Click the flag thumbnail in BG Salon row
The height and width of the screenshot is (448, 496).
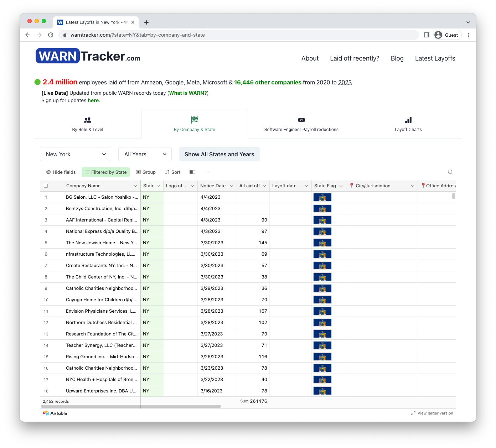[x=322, y=197]
